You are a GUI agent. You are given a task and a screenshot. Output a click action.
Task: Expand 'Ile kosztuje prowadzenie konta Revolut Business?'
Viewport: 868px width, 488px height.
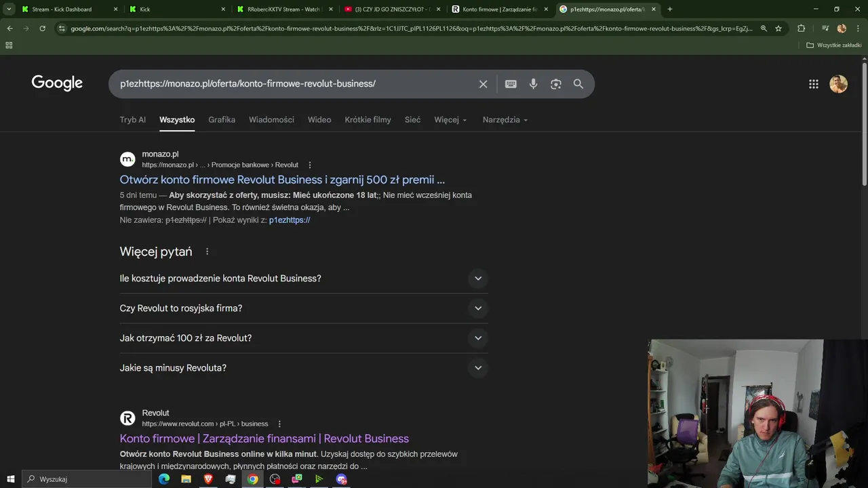(x=304, y=279)
